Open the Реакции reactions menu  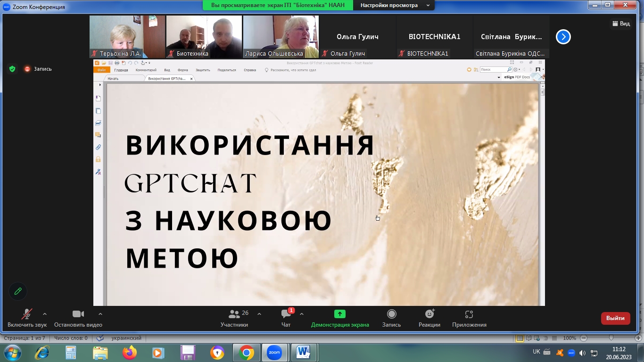tap(429, 318)
